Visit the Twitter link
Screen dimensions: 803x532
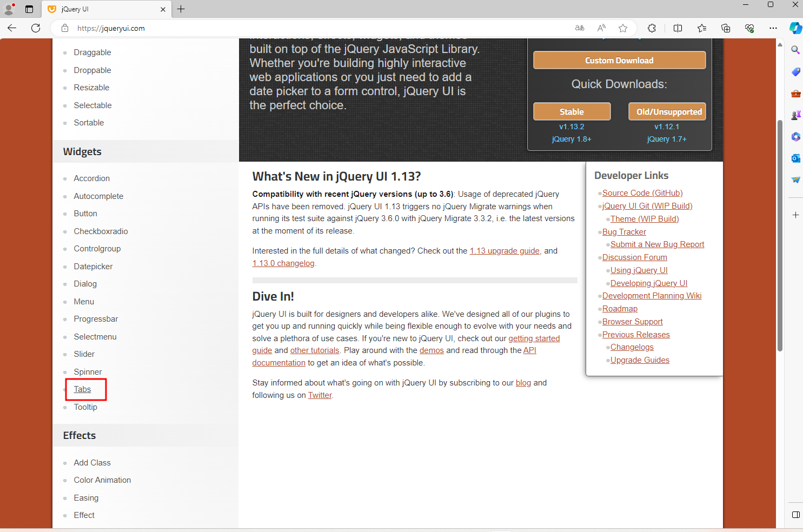click(x=320, y=395)
